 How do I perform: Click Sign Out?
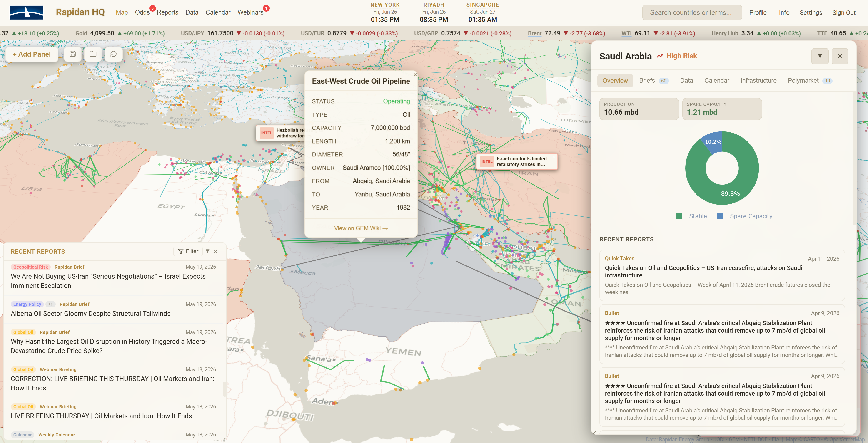tap(844, 13)
